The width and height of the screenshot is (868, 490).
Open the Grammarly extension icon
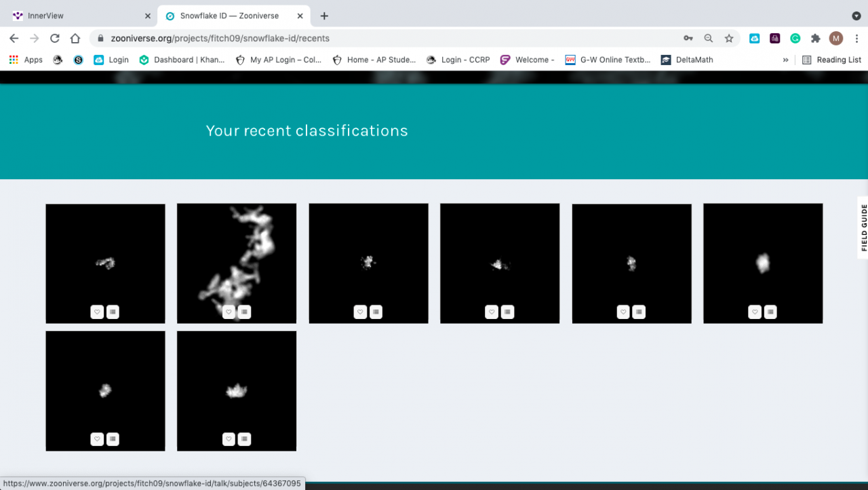click(795, 39)
